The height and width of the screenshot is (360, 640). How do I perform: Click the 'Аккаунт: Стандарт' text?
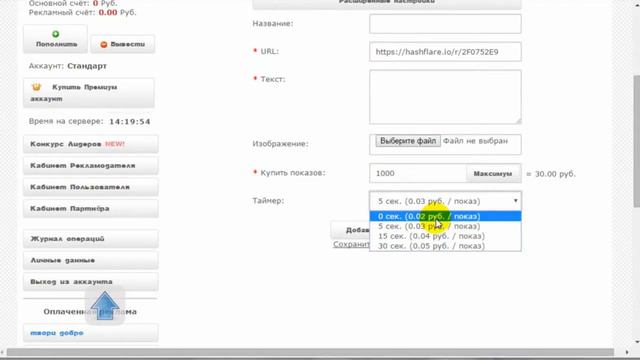click(x=68, y=66)
